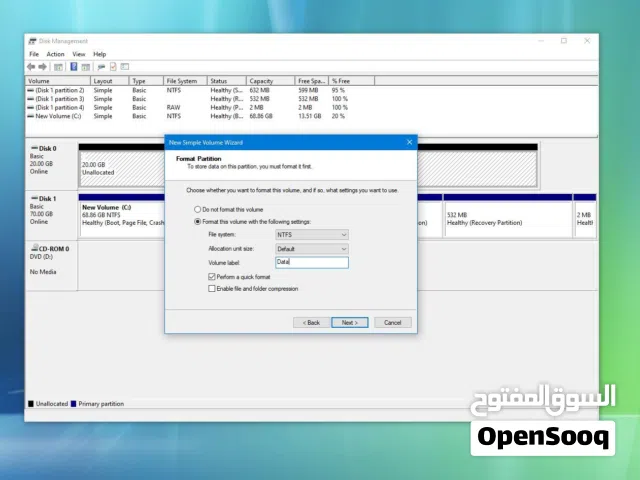This screenshot has height=480, width=640.
Task: Click the Next > button
Action: click(x=350, y=322)
